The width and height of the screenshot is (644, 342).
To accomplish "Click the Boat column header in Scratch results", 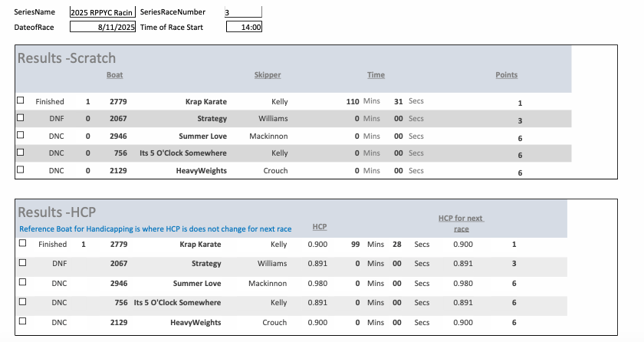I will point(114,75).
